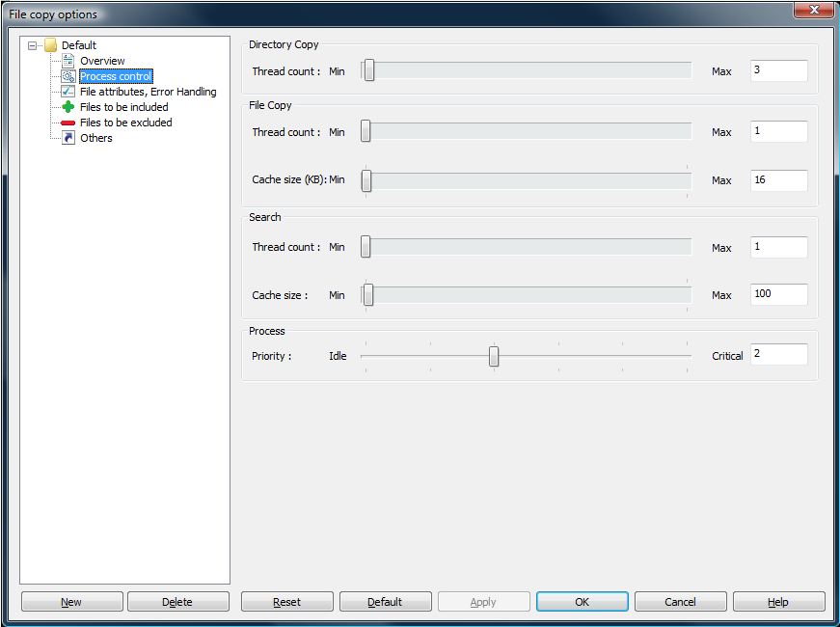Screen dimensions: 840x627
Task: Click the Default button
Action: click(385, 601)
